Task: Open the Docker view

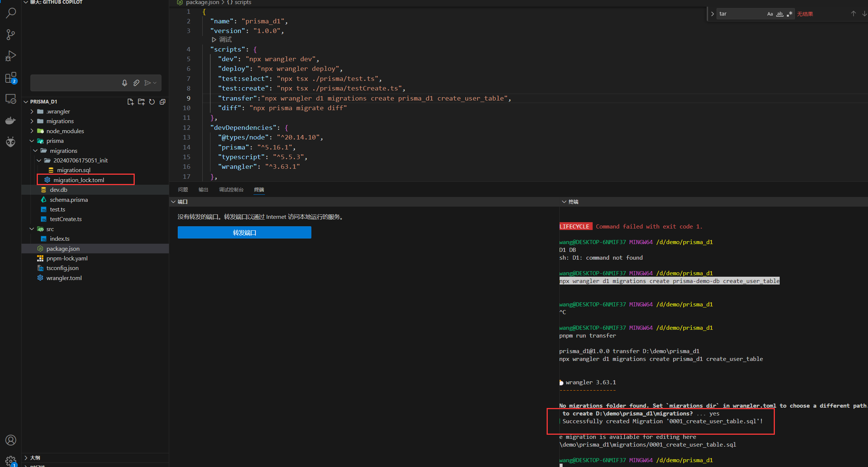Action: [x=11, y=121]
